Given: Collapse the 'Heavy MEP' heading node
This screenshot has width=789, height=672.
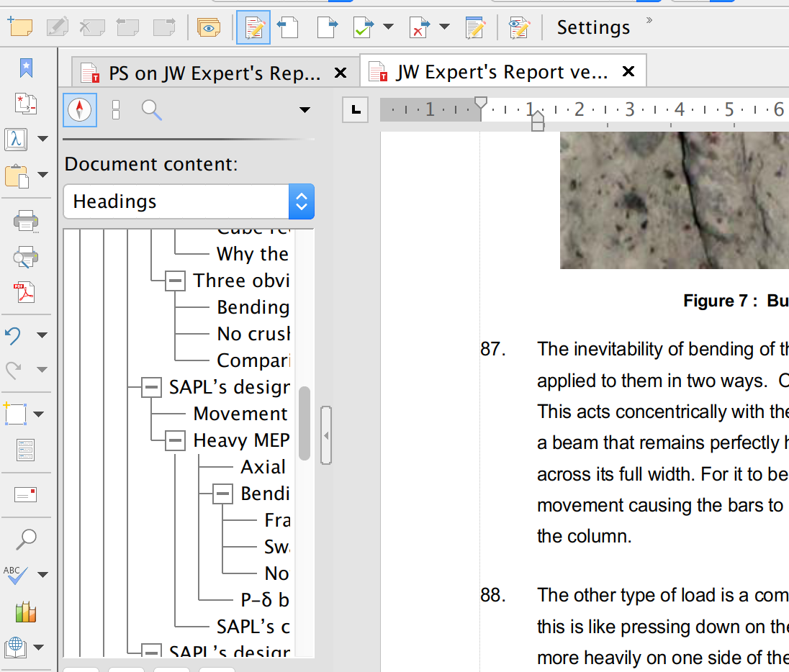Looking at the screenshot, I should pos(175,440).
